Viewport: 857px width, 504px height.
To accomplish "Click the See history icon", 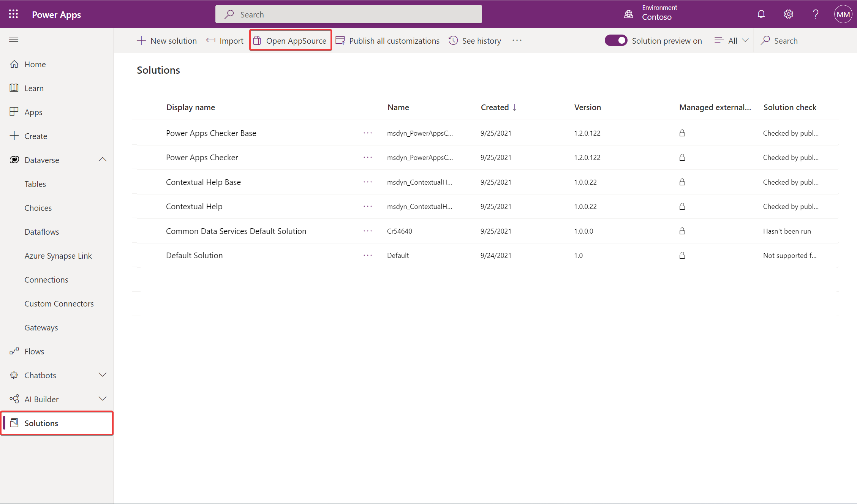I will (x=454, y=40).
